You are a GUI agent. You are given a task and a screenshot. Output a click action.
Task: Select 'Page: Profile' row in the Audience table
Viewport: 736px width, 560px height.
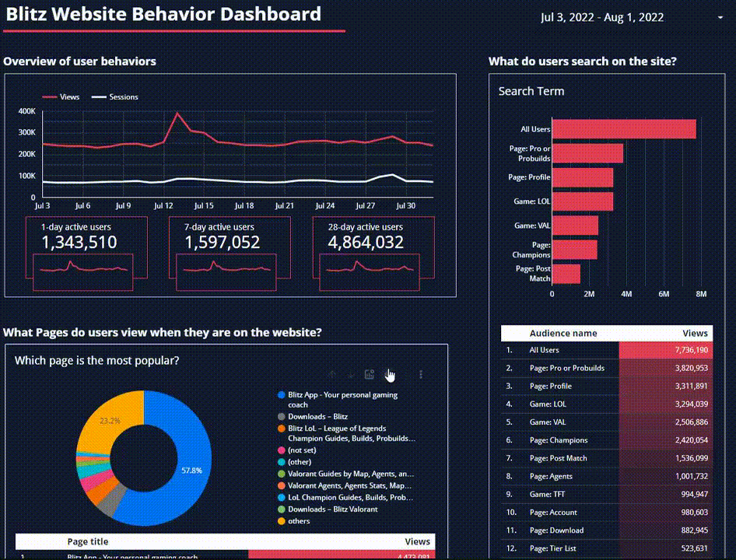607,386
